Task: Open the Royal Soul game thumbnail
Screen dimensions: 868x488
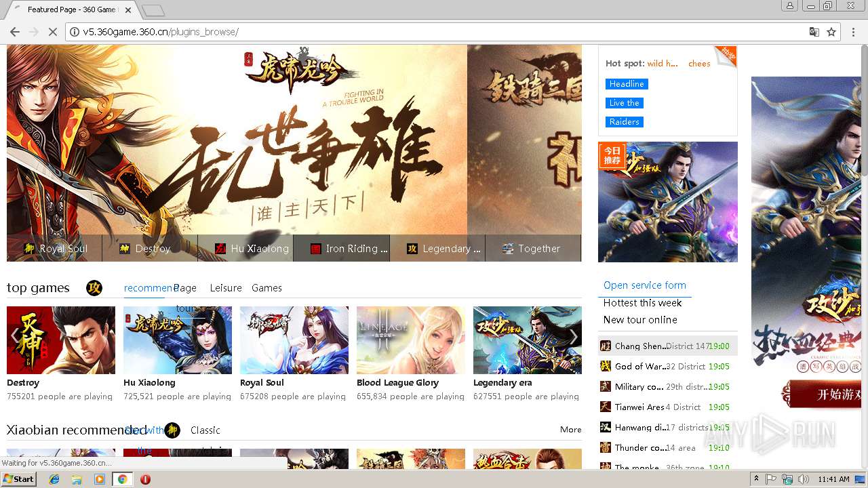Action: (x=294, y=340)
